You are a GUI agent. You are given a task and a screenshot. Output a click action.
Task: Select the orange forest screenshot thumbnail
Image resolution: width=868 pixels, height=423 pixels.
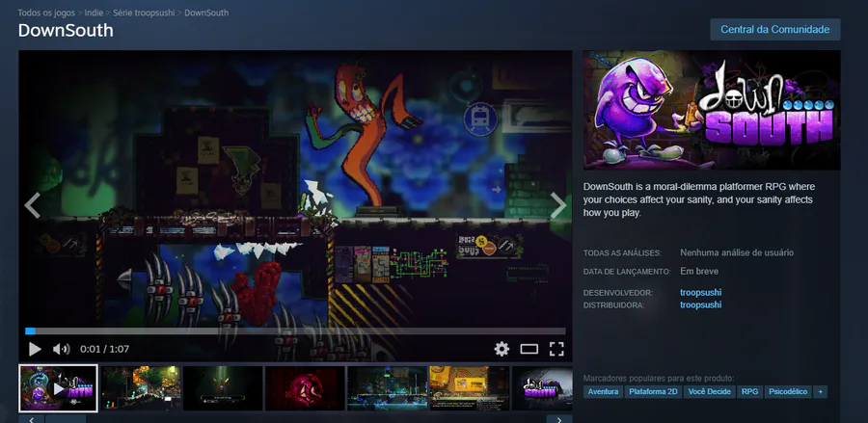(x=141, y=388)
